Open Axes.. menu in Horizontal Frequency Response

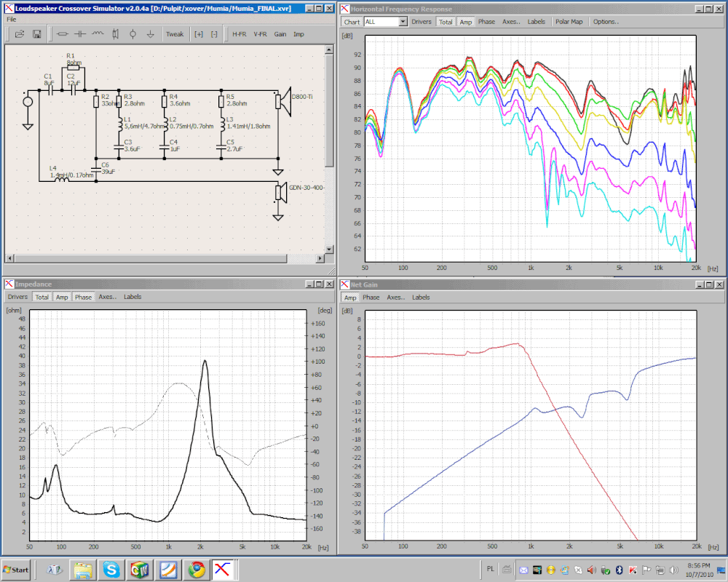coord(511,22)
